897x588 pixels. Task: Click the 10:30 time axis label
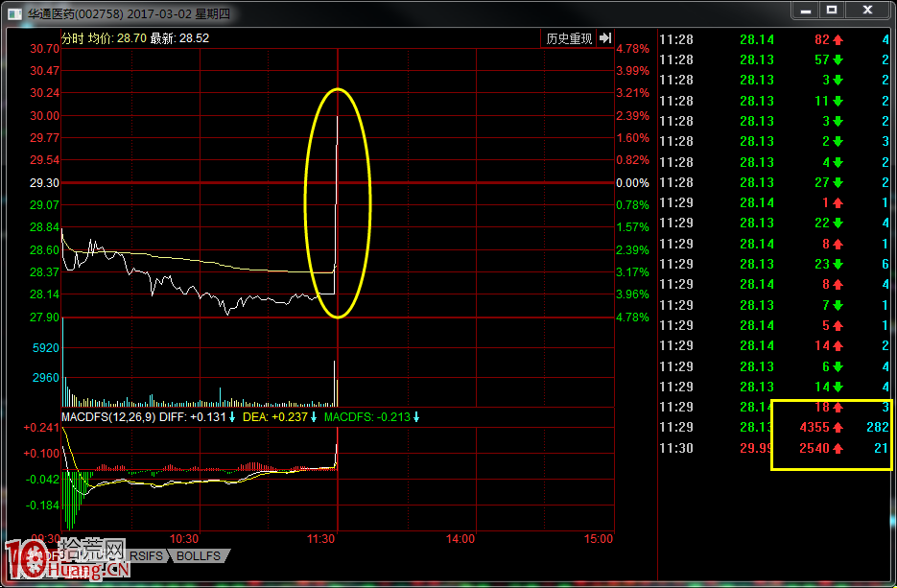pos(184,539)
